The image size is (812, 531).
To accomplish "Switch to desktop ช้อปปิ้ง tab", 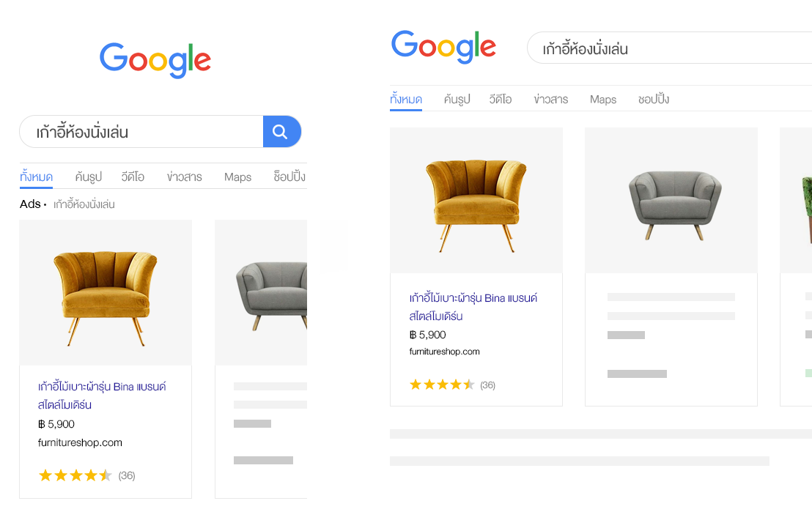I will tap(654, 98).
